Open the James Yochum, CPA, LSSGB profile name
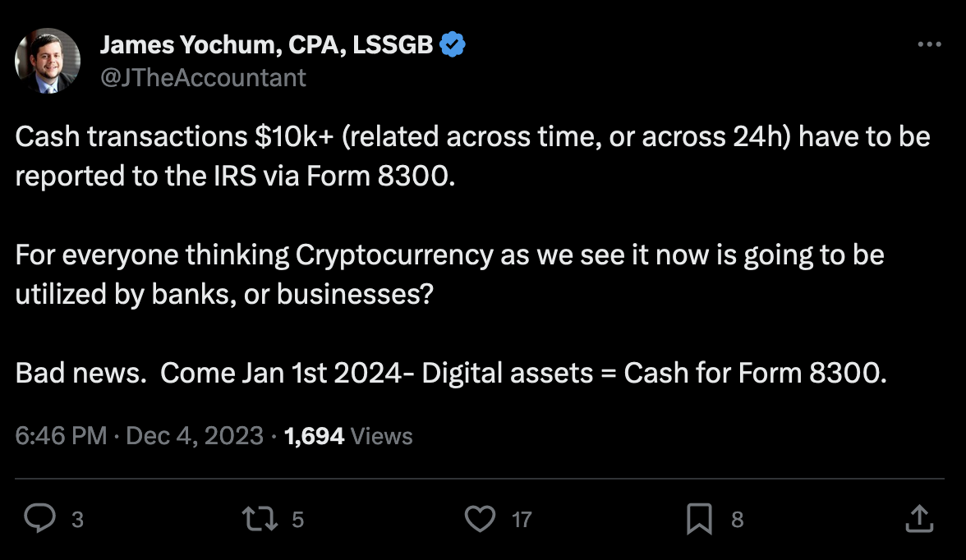This screenshot has height=560, width=966. click(x=267, y=44)
